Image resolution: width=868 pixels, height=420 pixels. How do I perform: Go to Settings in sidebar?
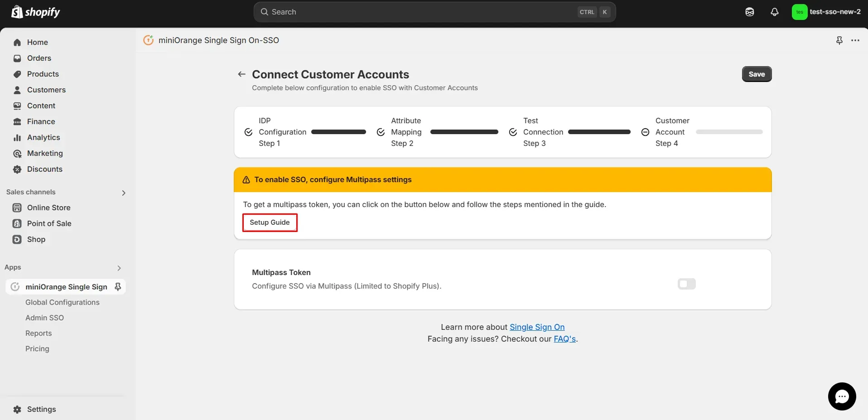point(42,409)
